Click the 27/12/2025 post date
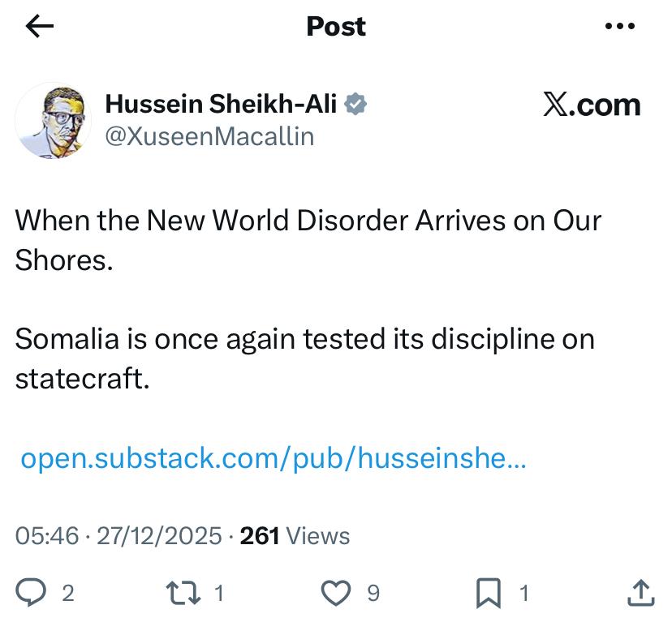The width and height of the screenshot is (672, 635). point(159,536)
